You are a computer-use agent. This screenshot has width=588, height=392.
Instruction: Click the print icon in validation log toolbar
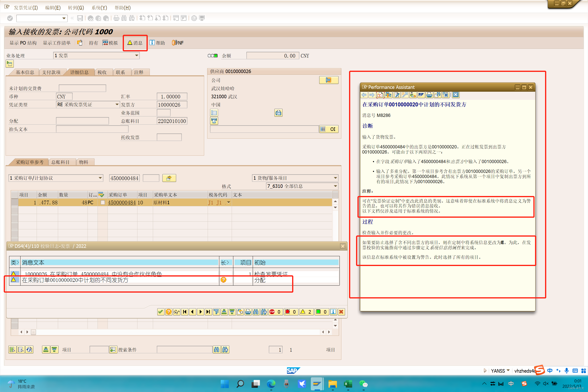248,312
